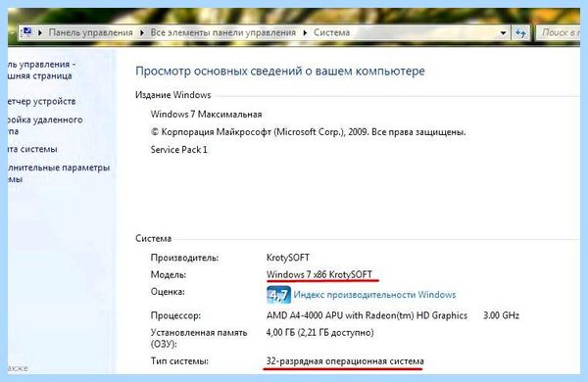
Task: Click the refresh button next to address bar
Action: (x=520, y=32)
